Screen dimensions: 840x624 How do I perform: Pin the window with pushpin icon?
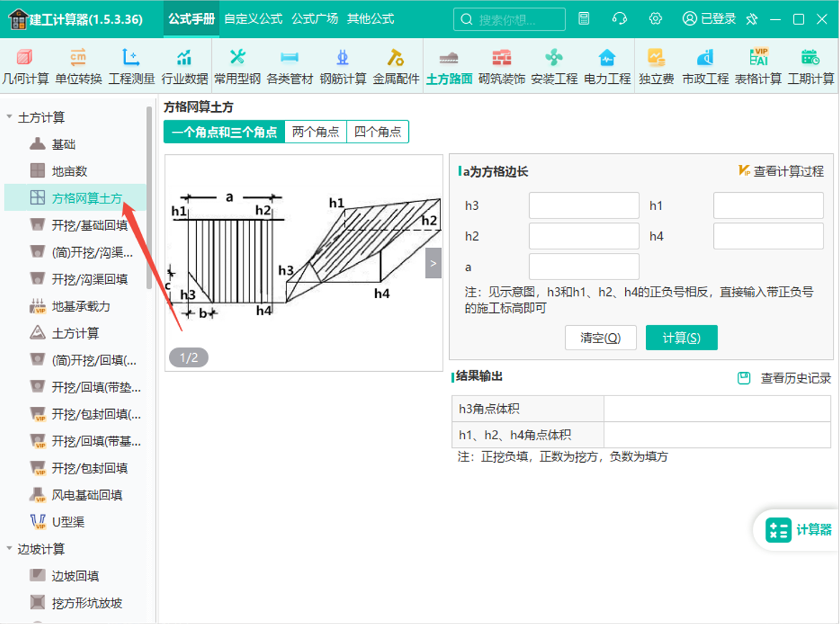(x=752, y=19)
